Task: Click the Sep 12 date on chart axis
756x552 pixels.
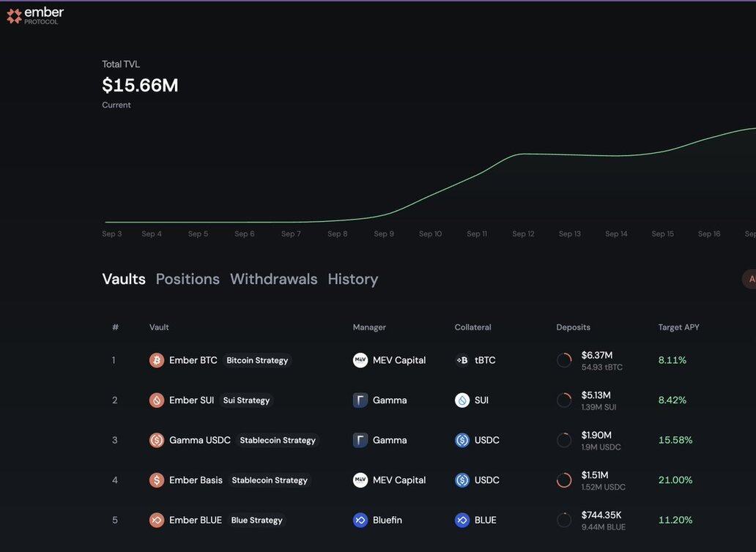Action: 523,234
